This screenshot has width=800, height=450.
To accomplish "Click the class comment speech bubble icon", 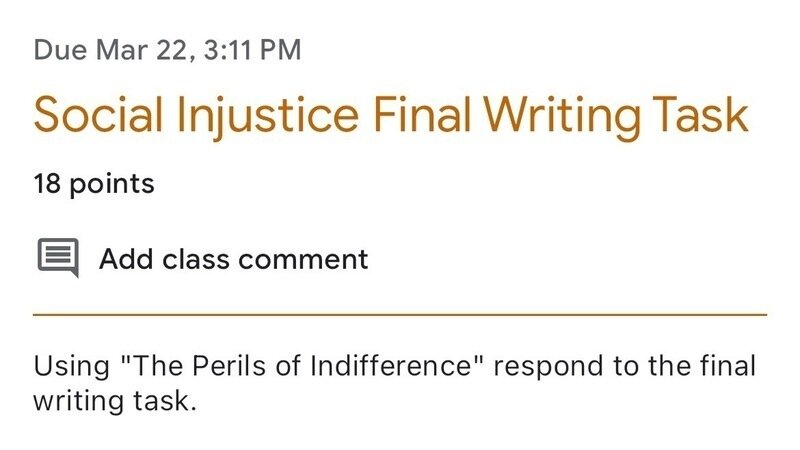I will 58,258.
